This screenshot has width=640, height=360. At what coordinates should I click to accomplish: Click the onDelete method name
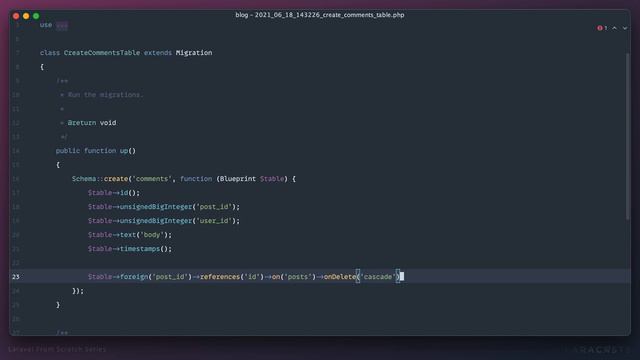click(x=340, y=277)
